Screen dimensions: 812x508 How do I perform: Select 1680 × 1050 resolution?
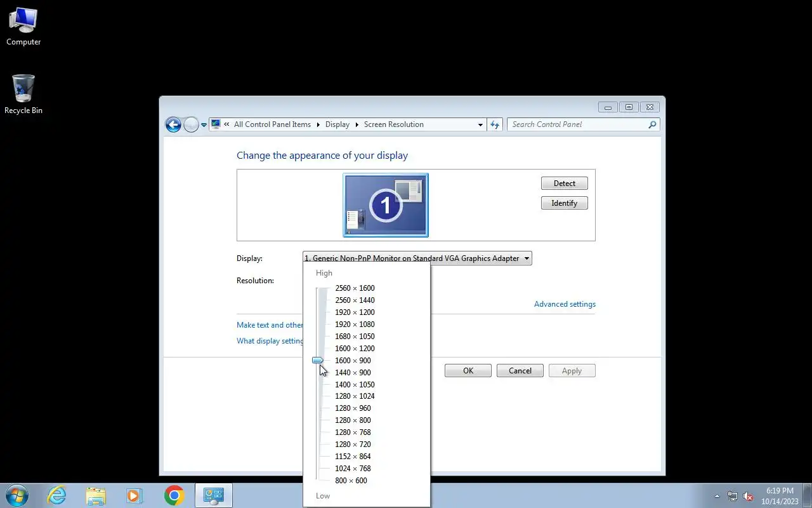(x=355, y=337)
